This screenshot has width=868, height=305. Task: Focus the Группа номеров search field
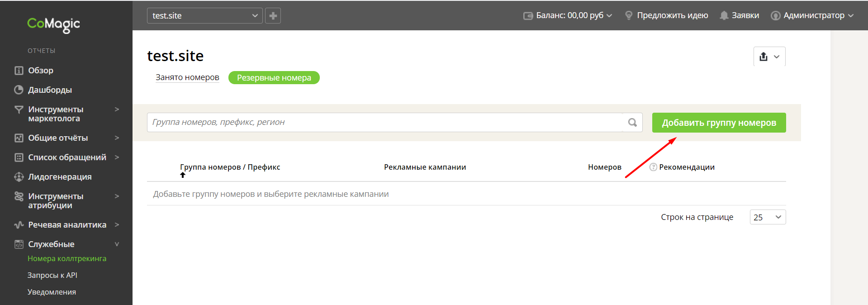click(x=385, y=122)
